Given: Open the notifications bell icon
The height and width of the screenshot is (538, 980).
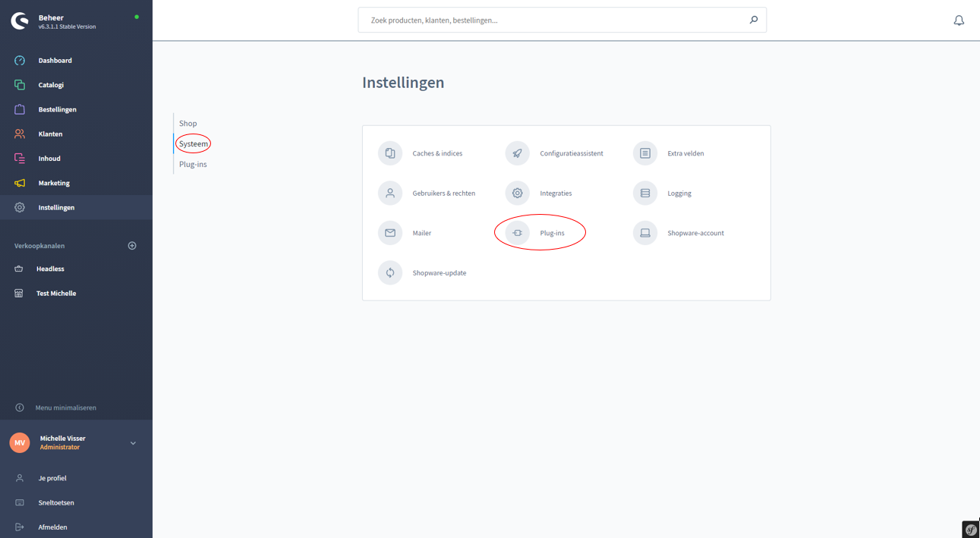Looking at the screenshot, I should (959, 20).
